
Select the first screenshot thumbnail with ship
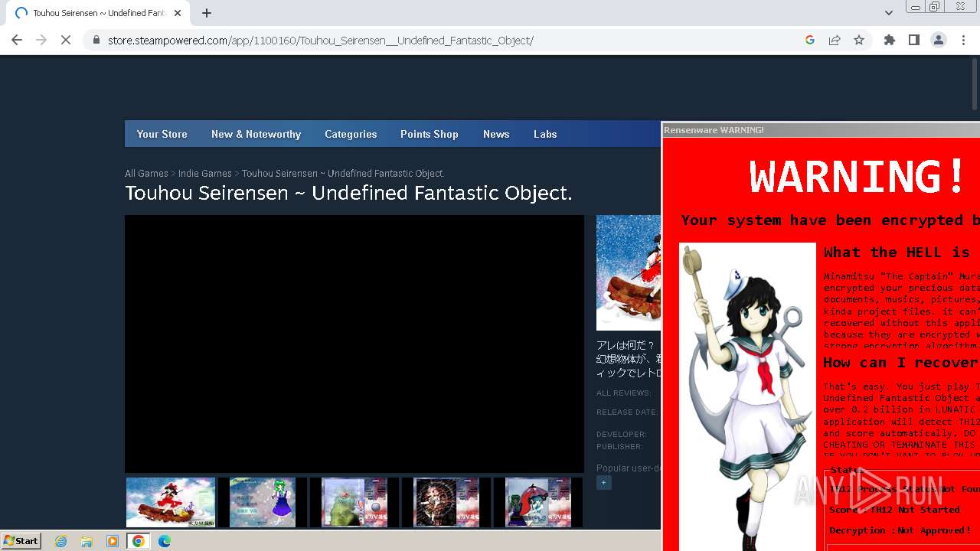[171, 503]
